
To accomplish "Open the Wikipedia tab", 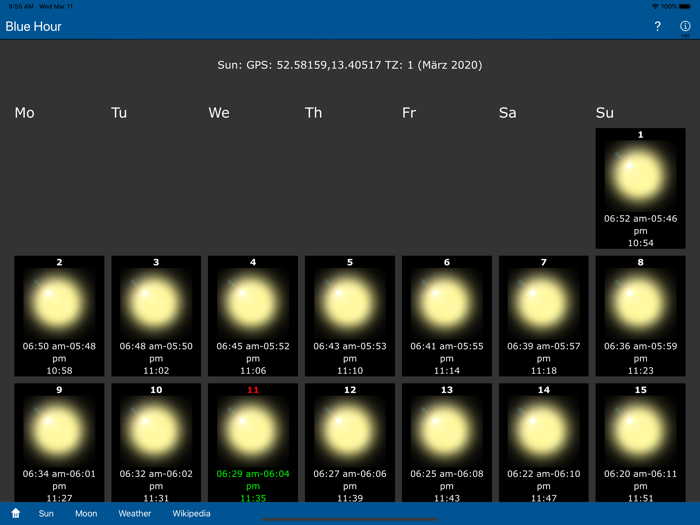I will [192, 513].
